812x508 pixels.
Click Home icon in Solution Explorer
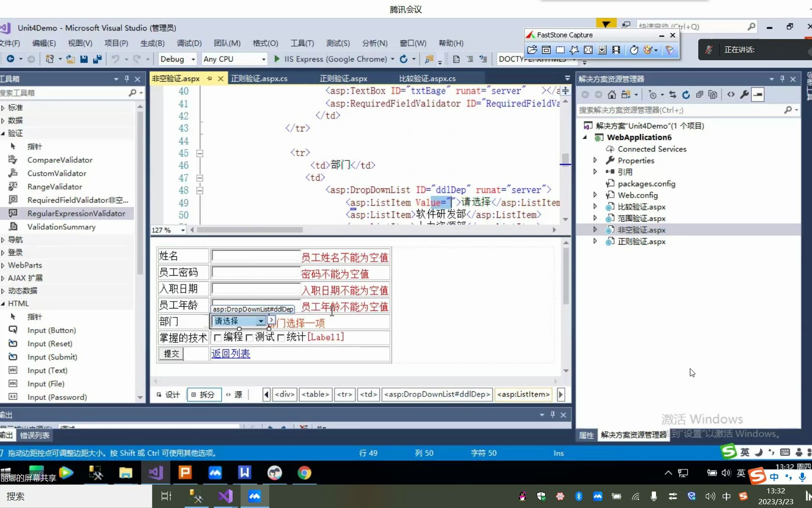pyautogui.click(x=611, y=95)
